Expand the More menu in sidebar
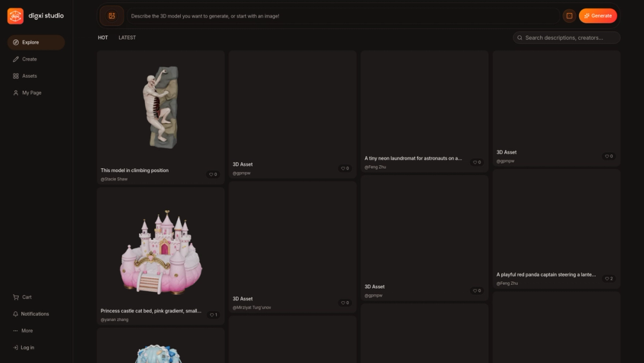 (x=36, y=331)
